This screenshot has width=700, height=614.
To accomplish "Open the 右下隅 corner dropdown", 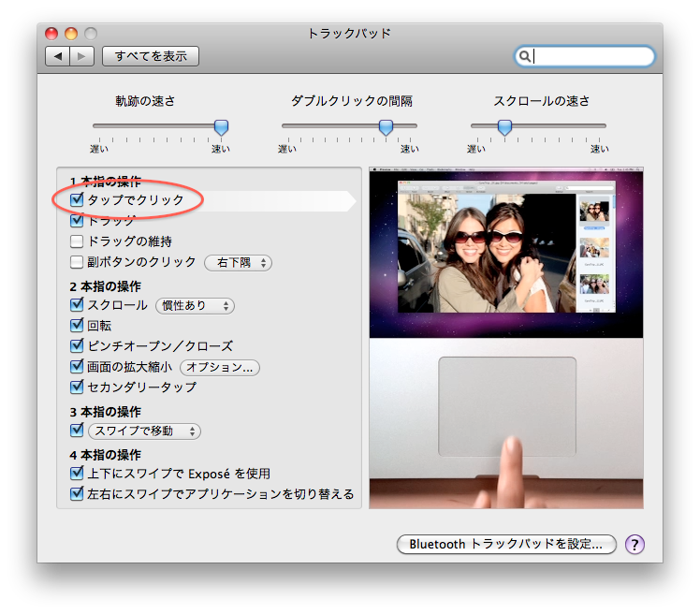I will click(x=238, y=263).
